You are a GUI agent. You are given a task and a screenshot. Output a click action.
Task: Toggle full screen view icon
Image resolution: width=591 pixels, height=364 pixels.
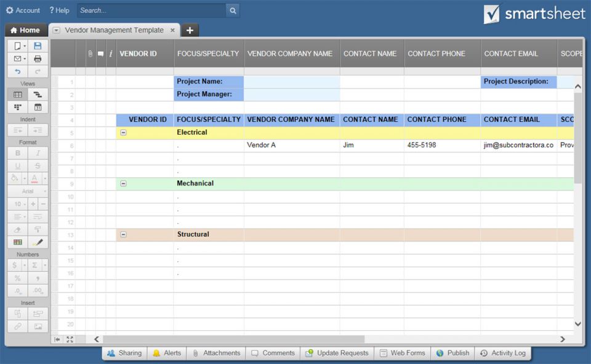pos(70,339)
